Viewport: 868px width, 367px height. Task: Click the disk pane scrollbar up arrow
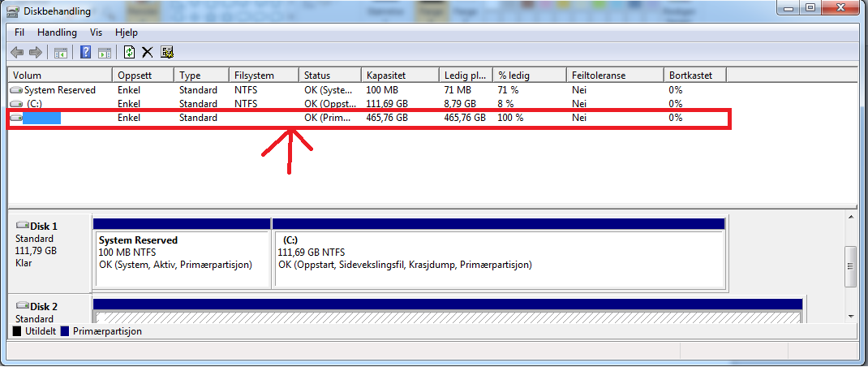coord(852,216)
